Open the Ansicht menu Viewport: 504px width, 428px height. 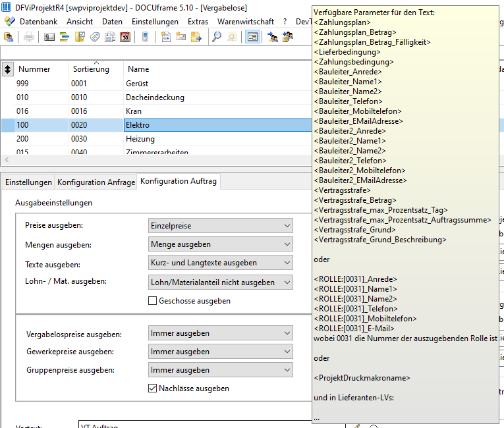pyautogui.click(x=80, y=22)
